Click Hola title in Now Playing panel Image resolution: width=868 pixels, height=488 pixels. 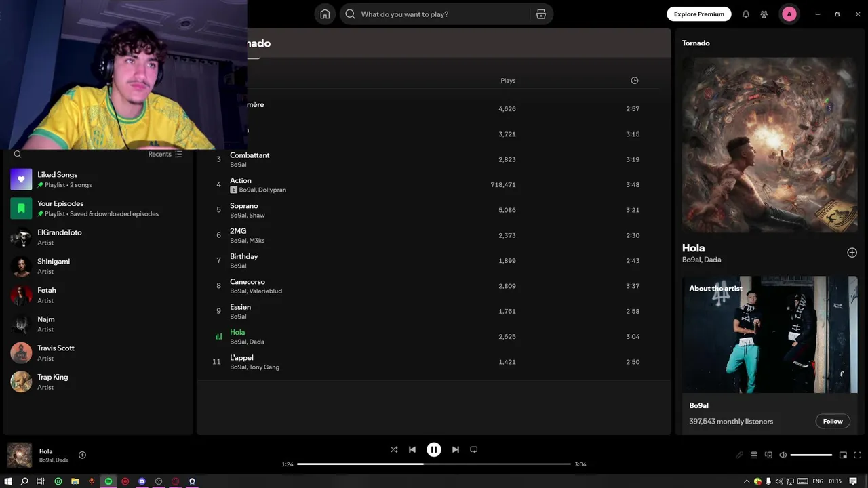pyautogui.click(x=693, y=248)
